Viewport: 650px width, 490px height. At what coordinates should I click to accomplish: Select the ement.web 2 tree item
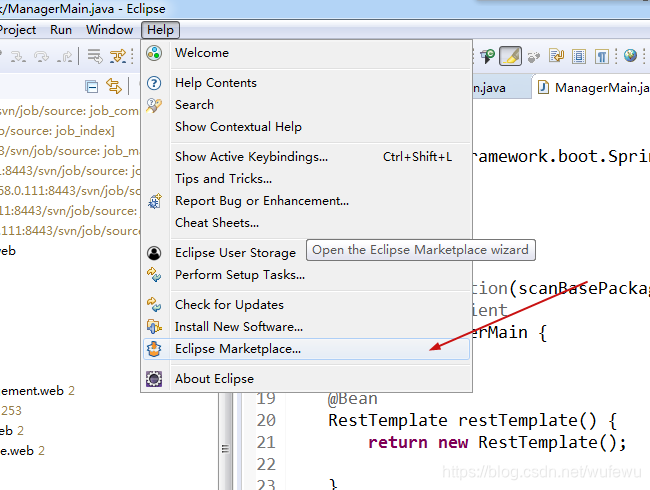(x=37, y=391)
